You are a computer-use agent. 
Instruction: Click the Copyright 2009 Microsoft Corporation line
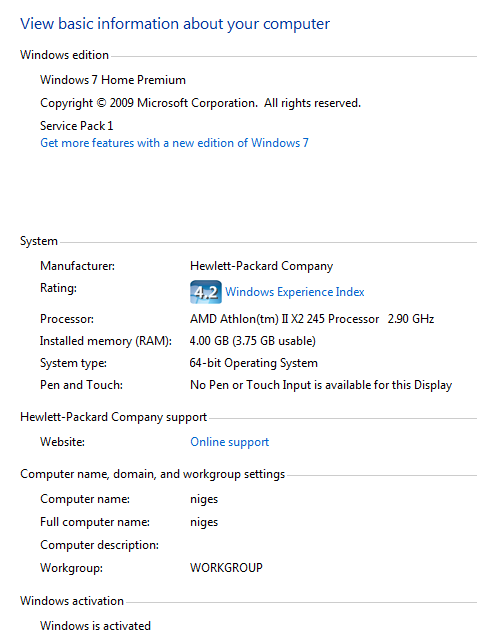pyautogui.click(x=201, y=103)
